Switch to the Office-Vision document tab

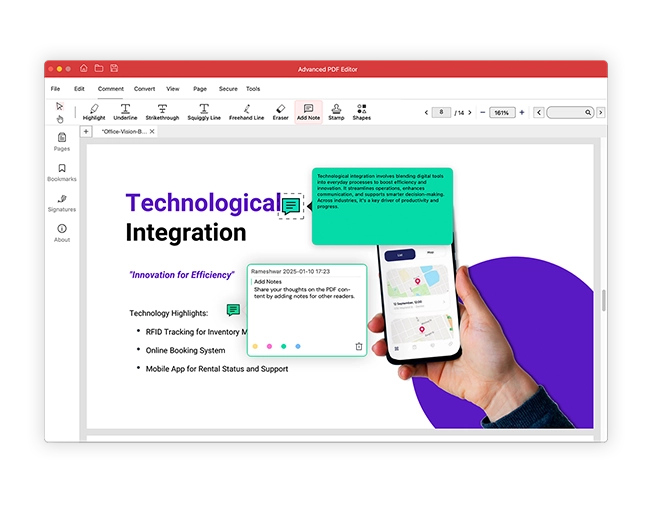pyautogui.click(x=124, y=131)
